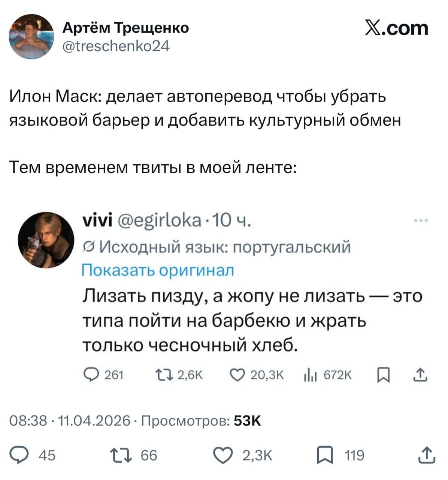Screen dimensions: 448x480
Task: Click the repost icon showing 66
Action: click(x=121, y=455)
